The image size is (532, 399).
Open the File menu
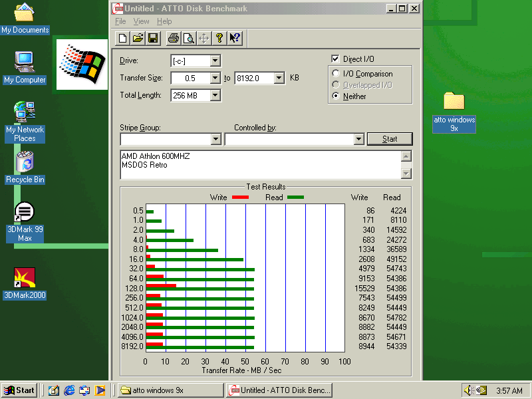(x=120, y=21)
